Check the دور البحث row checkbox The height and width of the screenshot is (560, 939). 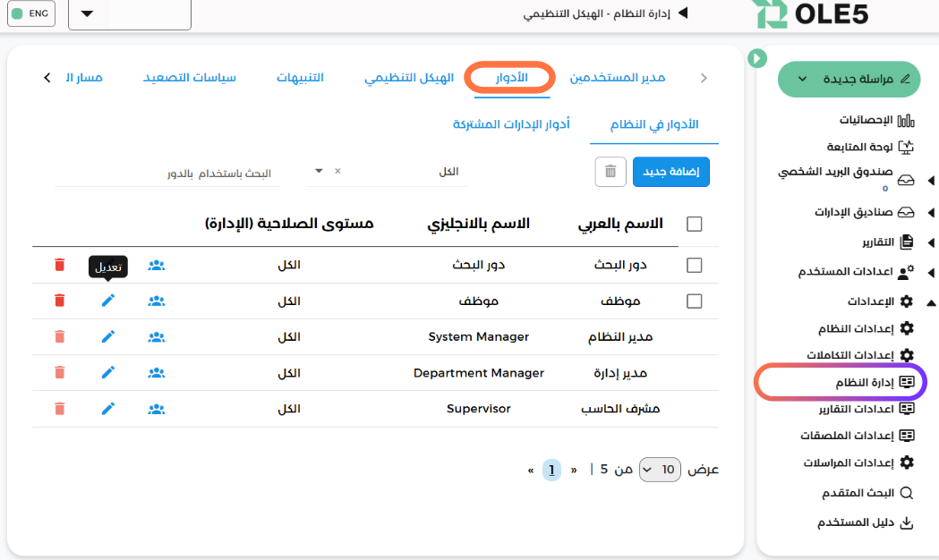694,265
